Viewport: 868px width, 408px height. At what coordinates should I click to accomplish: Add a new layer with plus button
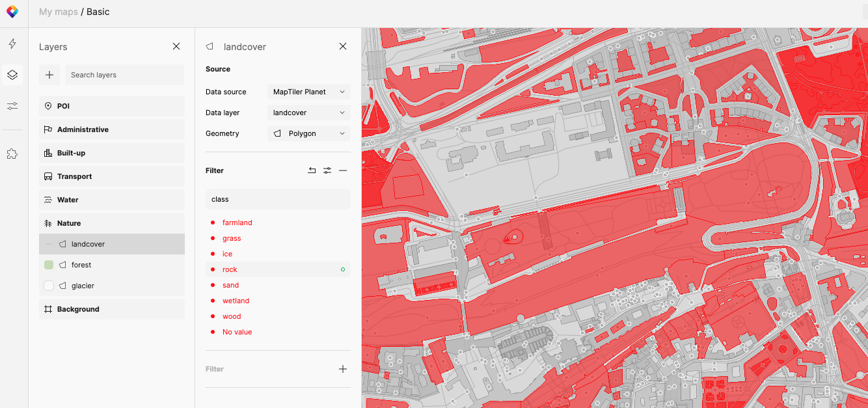click(49, 75)
